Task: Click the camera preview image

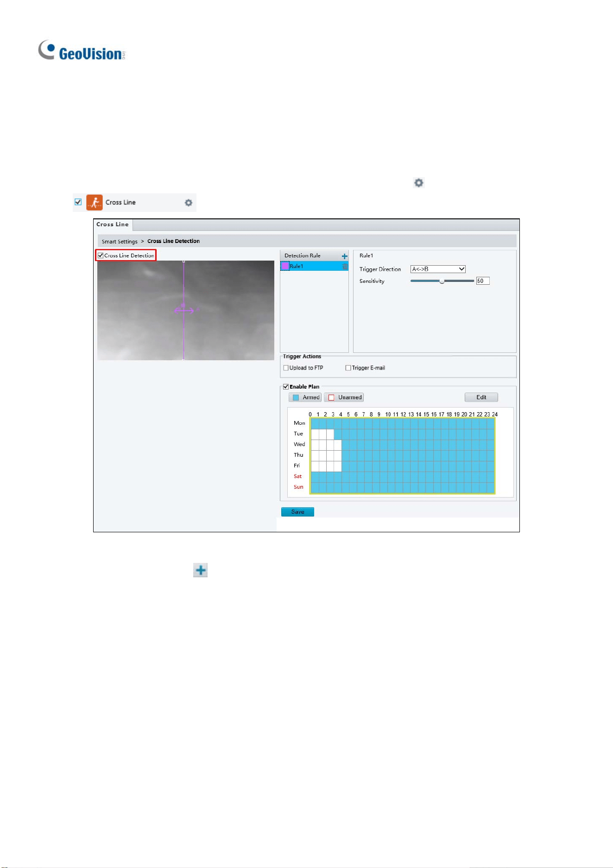Action: coord(185,310)
